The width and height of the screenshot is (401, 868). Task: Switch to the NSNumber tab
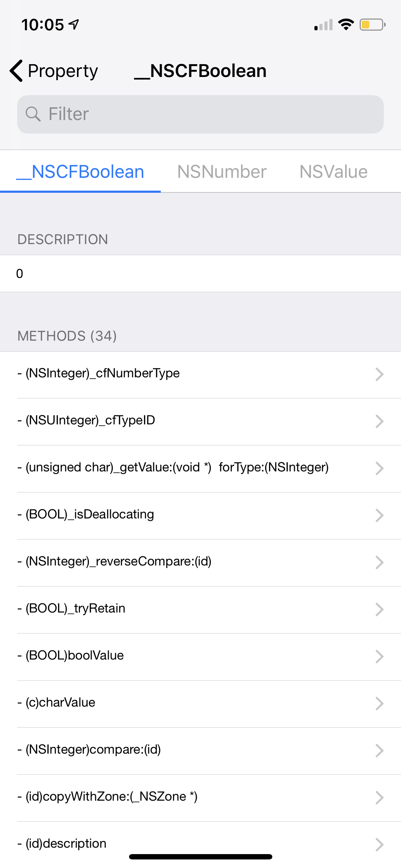coord(222,171)
